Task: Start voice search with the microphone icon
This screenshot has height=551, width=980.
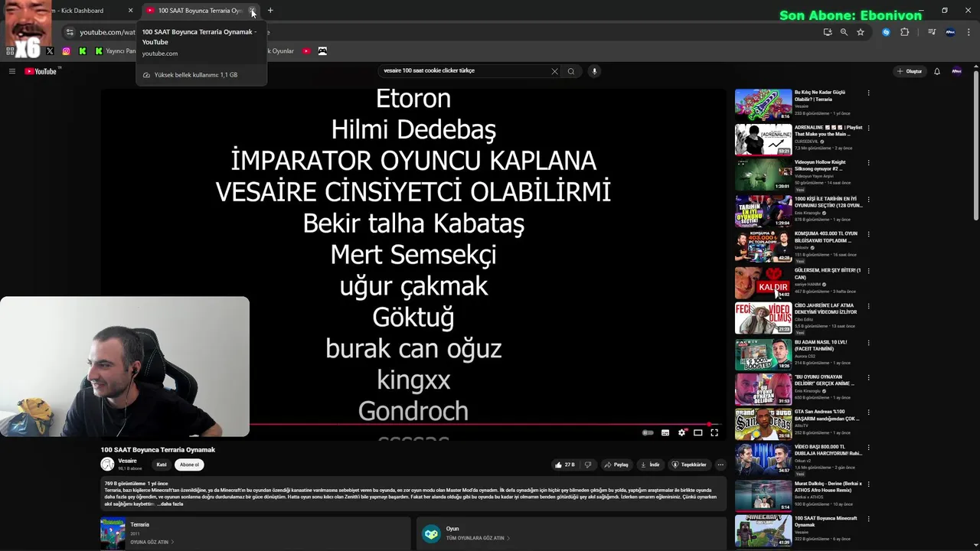Action: coord(594,71)
